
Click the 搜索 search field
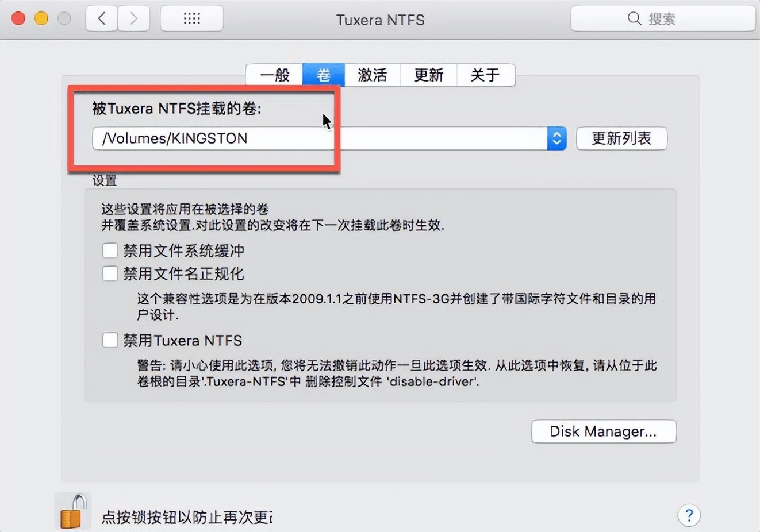[x=663, y=19]
